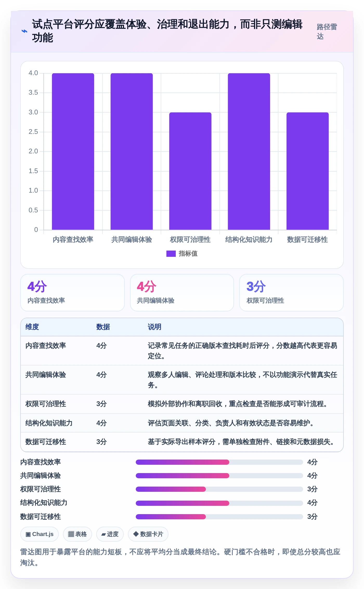Open the 3分 权限可治理性 data card
364x589 pixels.
click(291, 293)
